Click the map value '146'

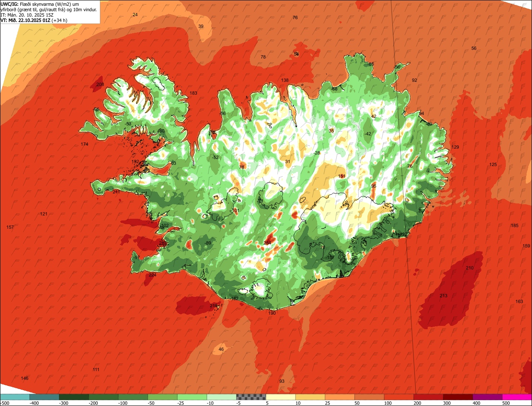click(x=25, y=378)
